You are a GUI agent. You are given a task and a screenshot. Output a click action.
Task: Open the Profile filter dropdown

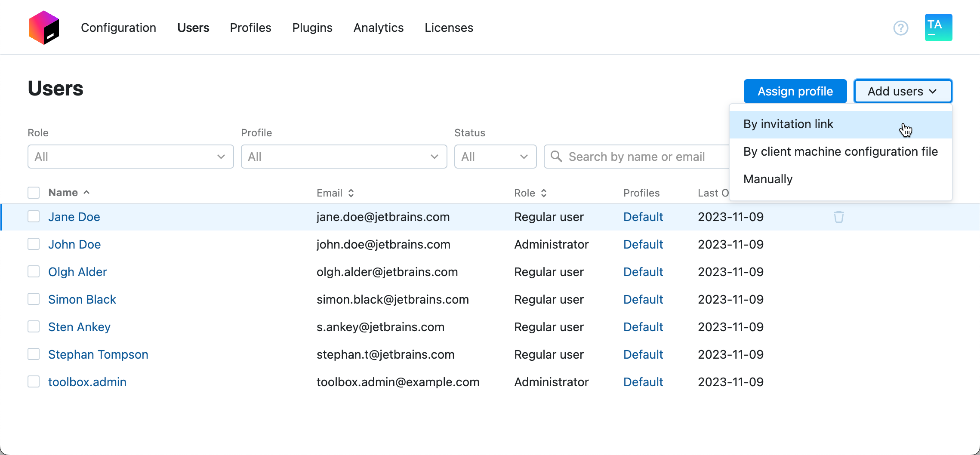344,157
